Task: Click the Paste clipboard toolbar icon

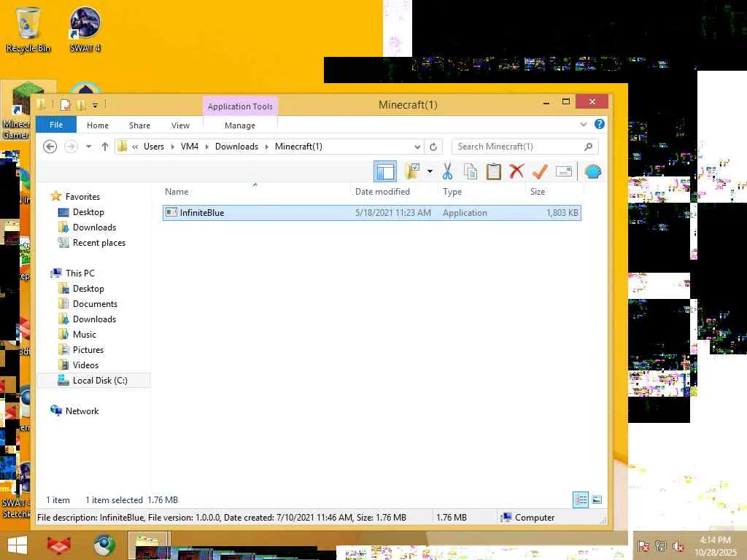Action: (494, 171)
